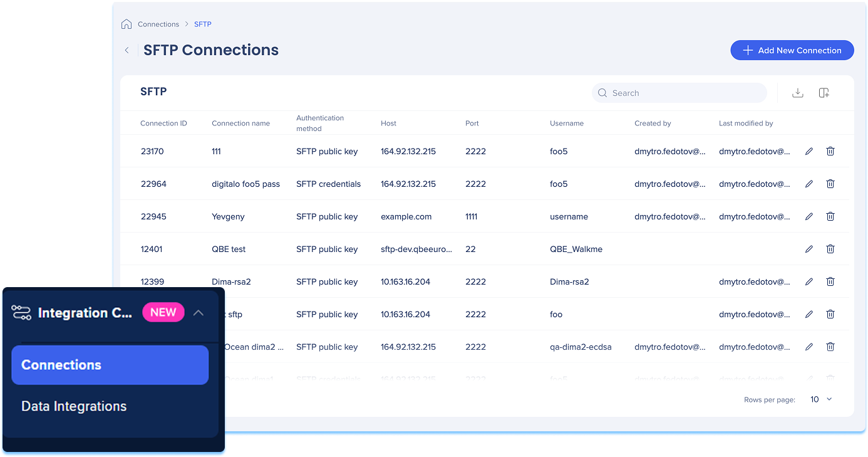Click the Username column header
The width and height of the screenshot is (868, 457).
point(567,123)
